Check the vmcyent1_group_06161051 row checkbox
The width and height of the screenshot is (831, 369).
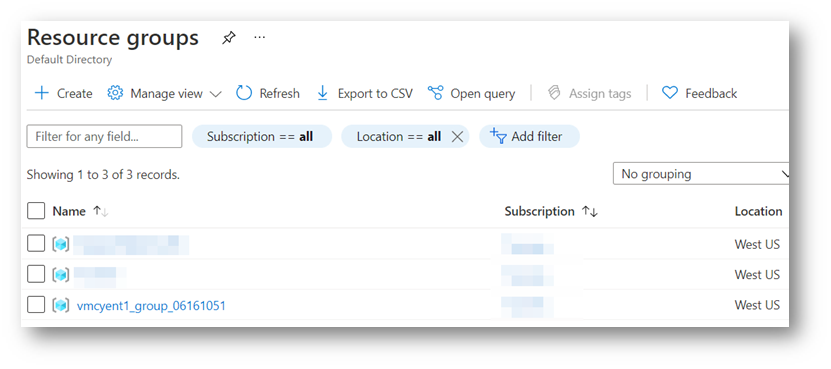point(36,305)
